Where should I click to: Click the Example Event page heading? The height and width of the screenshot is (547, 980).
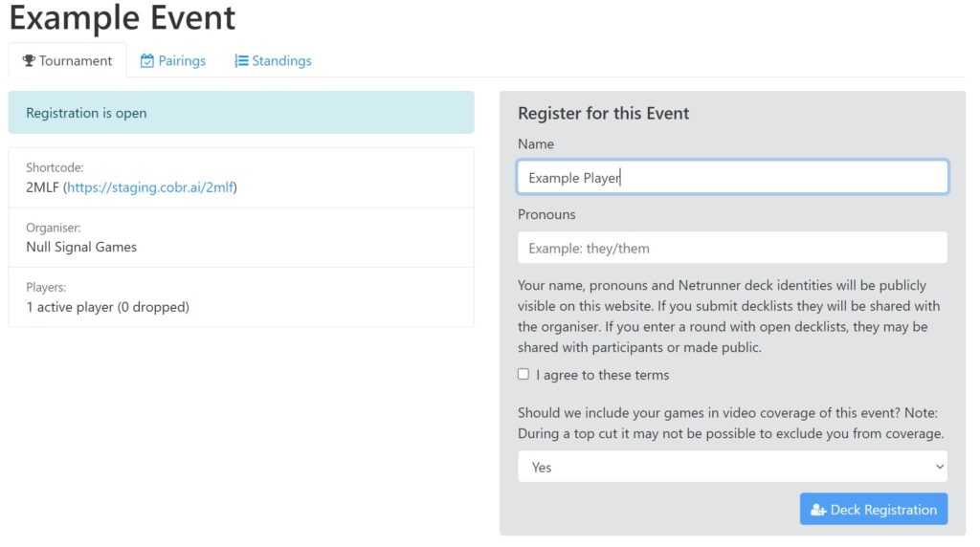(x=122, y=17)
